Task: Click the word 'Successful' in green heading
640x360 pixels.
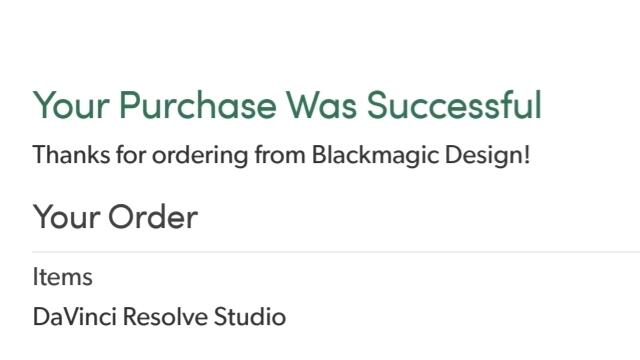Action: pos(454,105)
